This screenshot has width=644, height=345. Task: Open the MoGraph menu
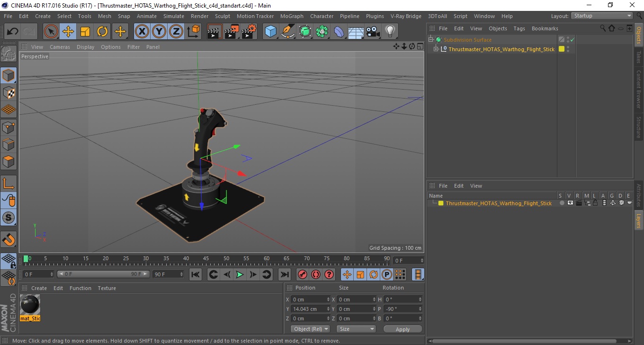pos(292,16)
